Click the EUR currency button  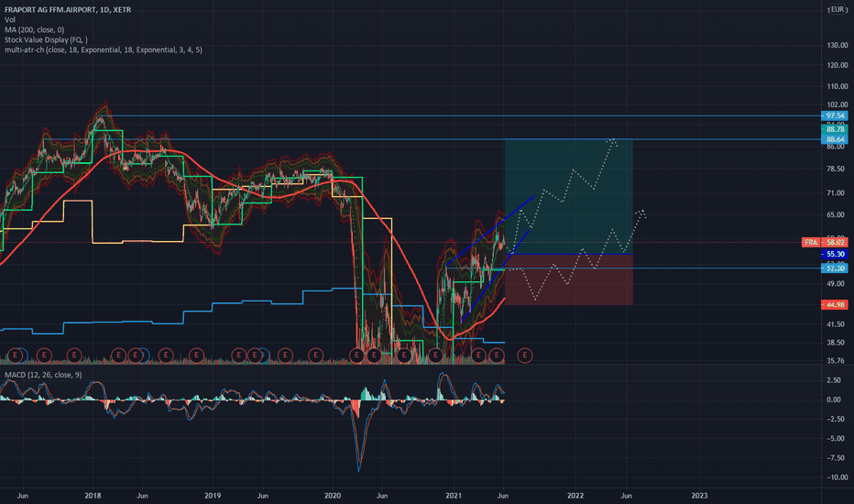coord(838,9)
